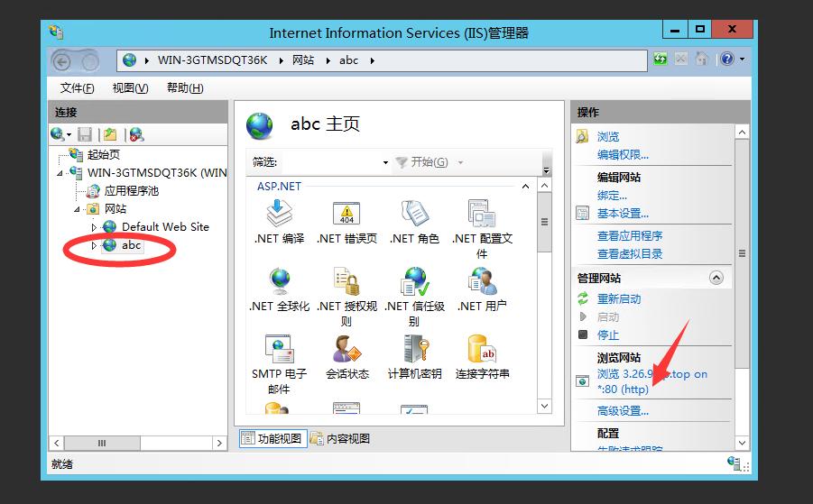813x504 pixels.
Task: Collapse the WIN-3GTMSDQT36K server node
Action: pos(60,173)
